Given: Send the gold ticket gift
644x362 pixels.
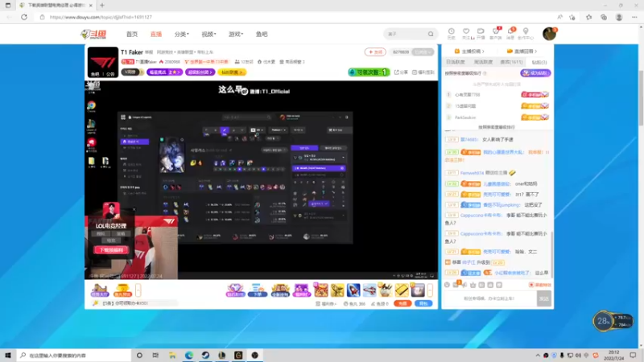Looking at the screenshot, I should click(402, 290).
